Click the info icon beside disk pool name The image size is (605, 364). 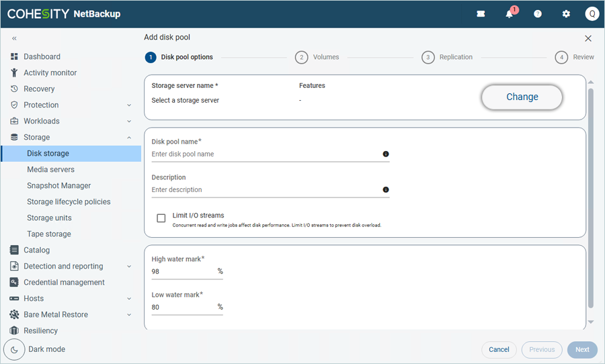pyautogui.click(x=386, y=154)
